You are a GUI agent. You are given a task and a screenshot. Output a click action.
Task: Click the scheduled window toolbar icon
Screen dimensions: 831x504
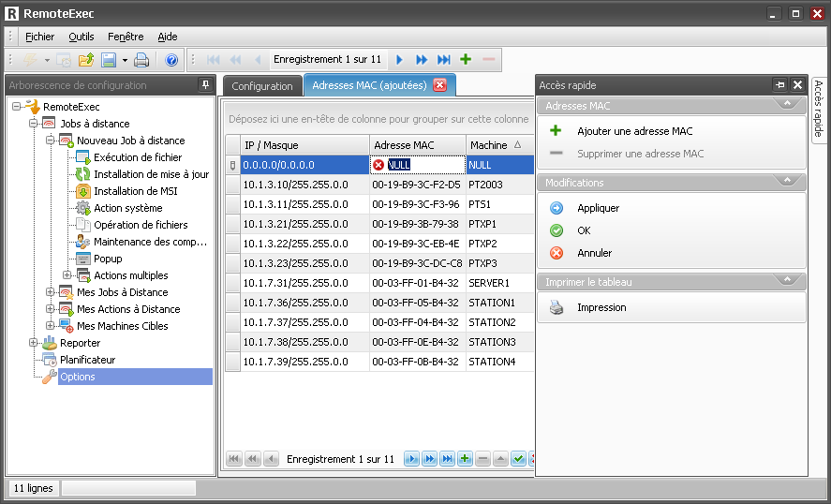point(64,60)
